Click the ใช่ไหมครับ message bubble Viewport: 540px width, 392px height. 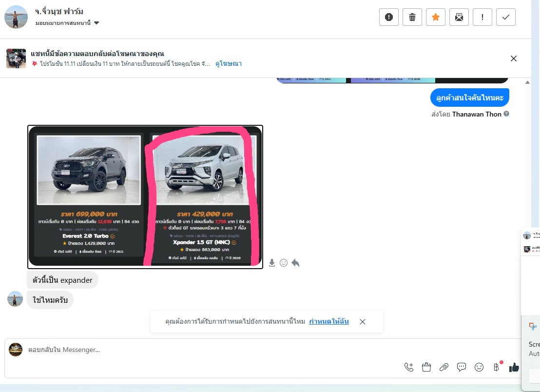50,300
